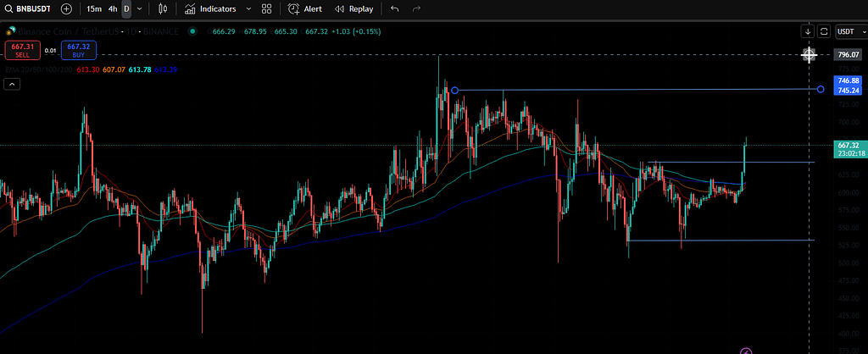The height and width of the screenshot is (354, 868).
Task: Start bar Replay mode
Action: [x=353, y=8]
